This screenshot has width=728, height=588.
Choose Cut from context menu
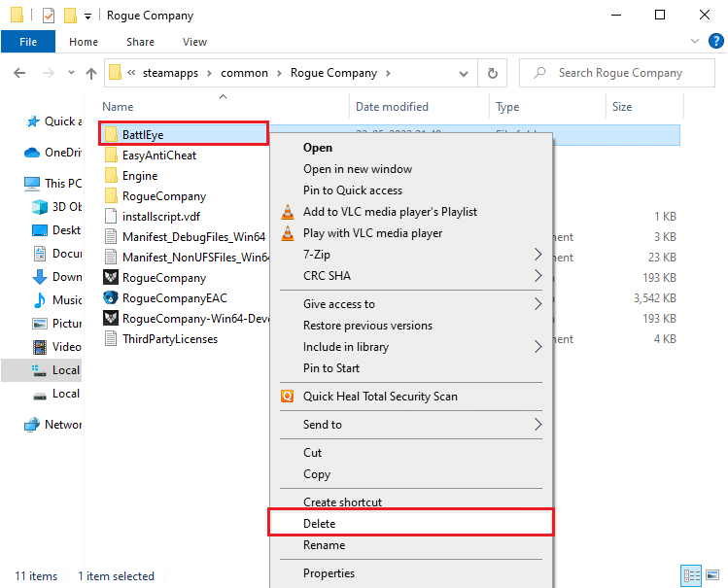click(411, 453)
